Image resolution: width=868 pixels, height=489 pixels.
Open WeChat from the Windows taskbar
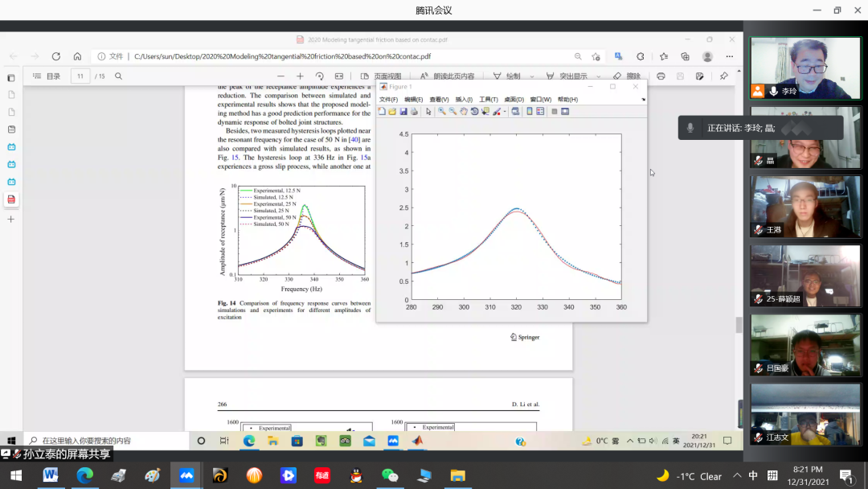click(390, 475)
